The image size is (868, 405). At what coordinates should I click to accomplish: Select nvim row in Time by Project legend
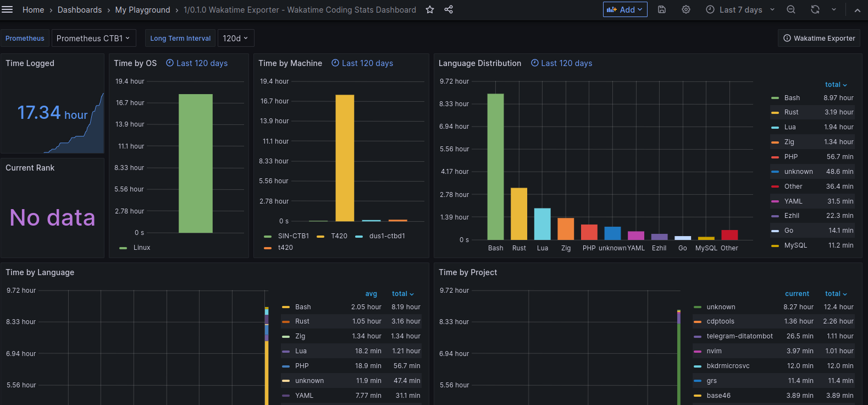pos(773,351)
